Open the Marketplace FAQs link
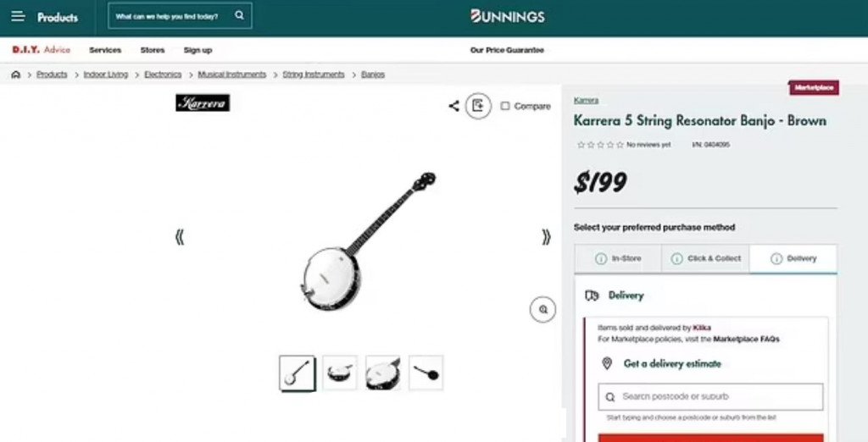The width and height of the screenshot is (868, 442). point(746,339)
